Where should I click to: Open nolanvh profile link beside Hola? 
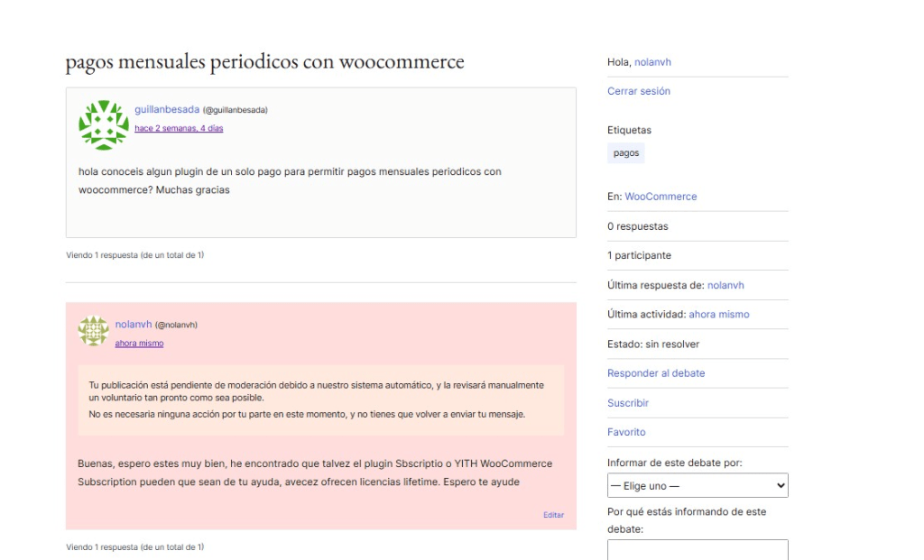(x=652, y=62)
